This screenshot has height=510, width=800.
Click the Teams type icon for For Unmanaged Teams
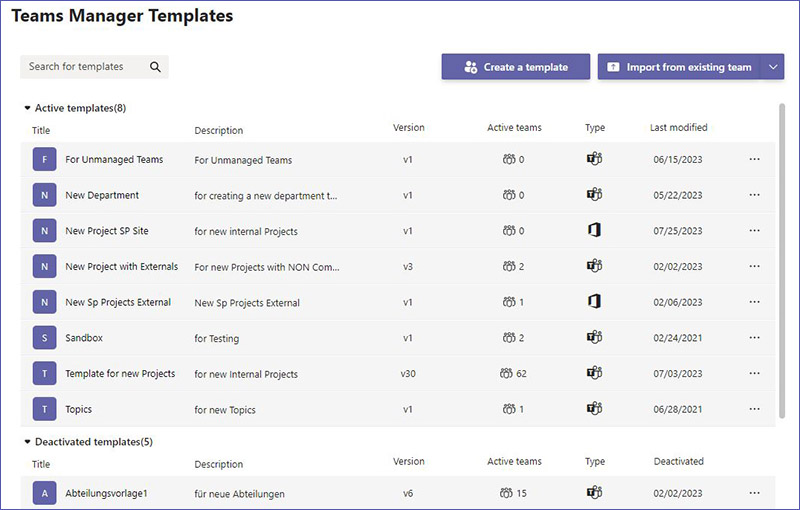coord(594,159)
